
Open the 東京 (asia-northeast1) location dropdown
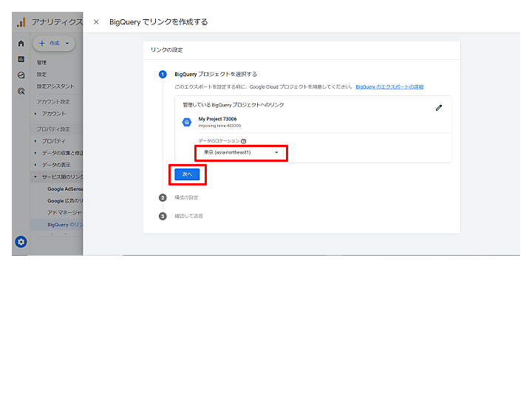point(241,153)
